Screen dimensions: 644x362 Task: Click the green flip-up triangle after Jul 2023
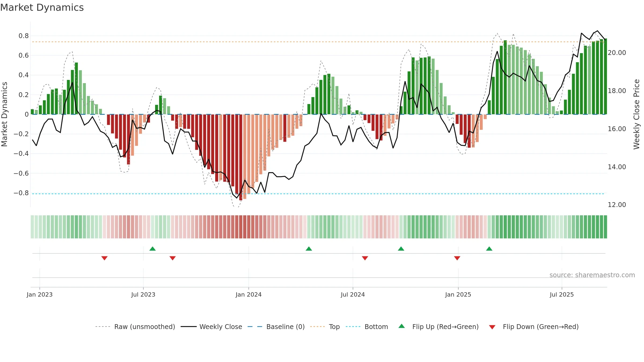tap(152, 249)
